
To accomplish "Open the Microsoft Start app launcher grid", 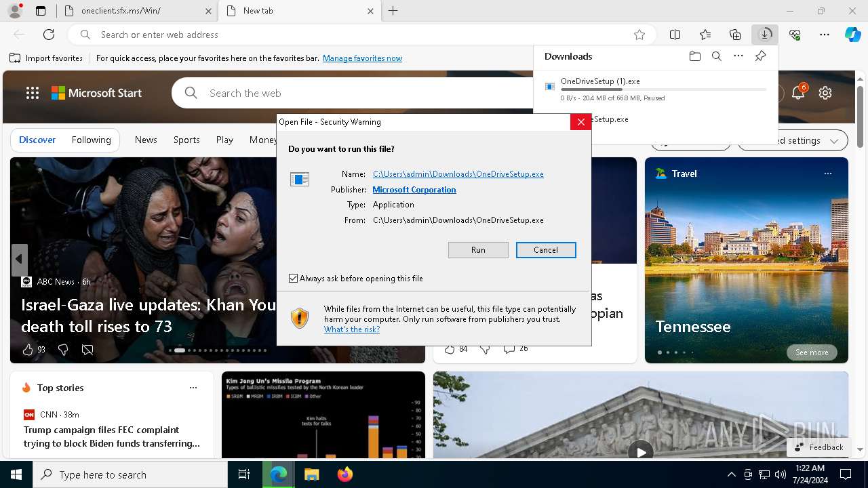I will click(33, 93).
